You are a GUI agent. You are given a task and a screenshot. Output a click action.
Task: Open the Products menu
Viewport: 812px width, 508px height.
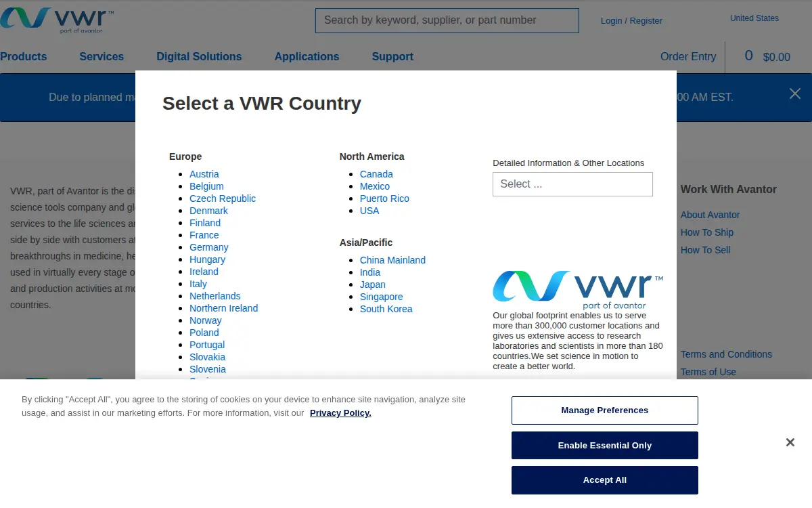coord(24,57)
